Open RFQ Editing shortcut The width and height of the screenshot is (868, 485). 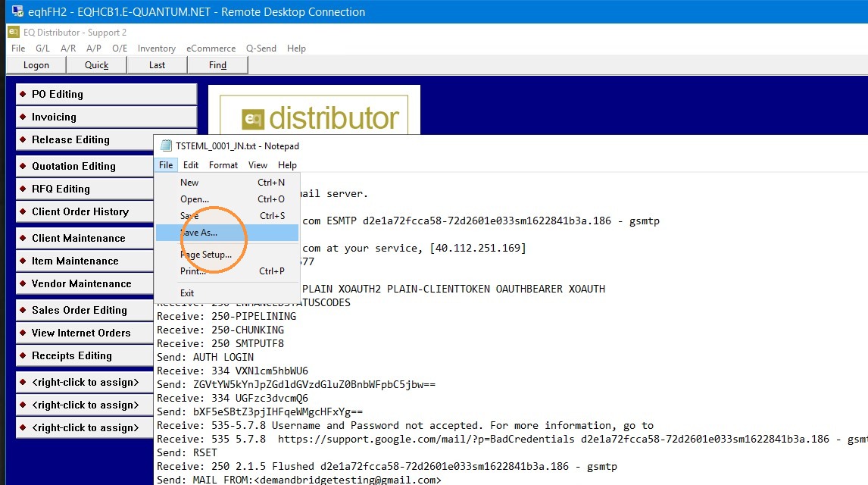tap(85, 189)
